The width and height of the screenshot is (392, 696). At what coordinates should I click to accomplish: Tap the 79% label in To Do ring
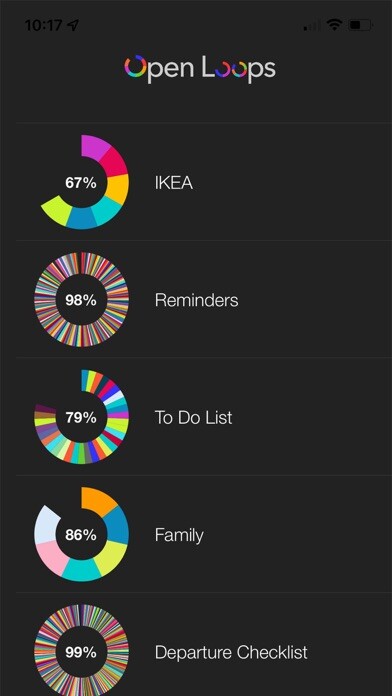point(81,418)
